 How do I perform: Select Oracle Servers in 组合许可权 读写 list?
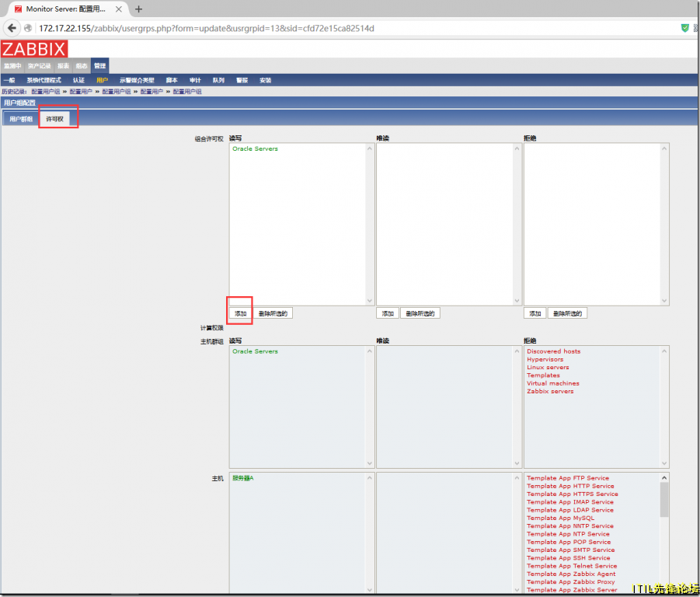point(255,148)
